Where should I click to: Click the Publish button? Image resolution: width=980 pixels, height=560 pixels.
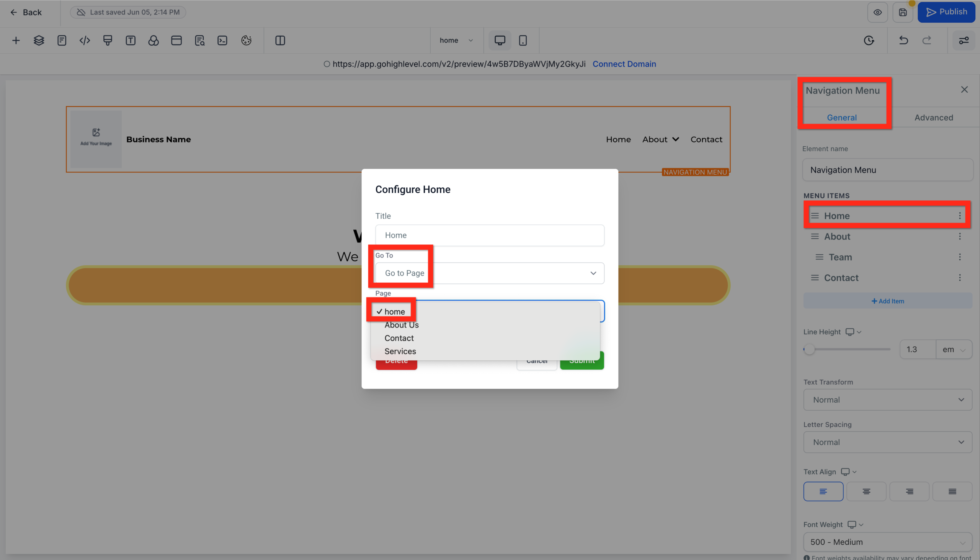[946, 11]
